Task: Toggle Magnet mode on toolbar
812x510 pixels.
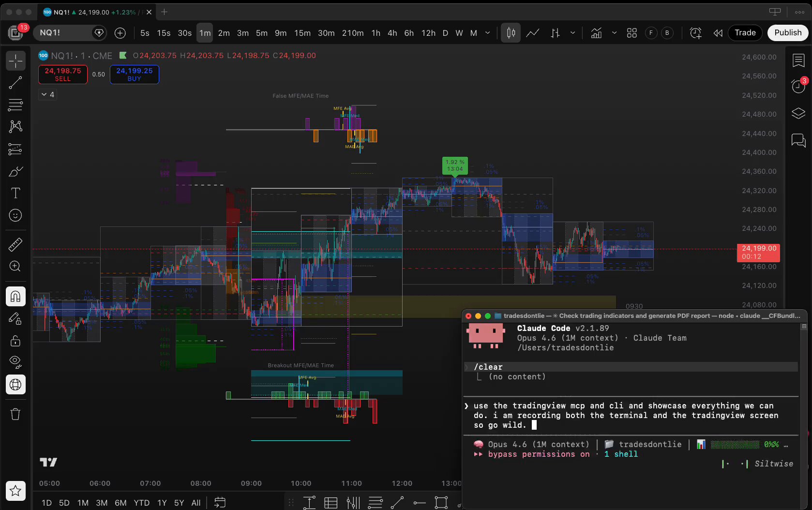Action: tap(15, 296)
